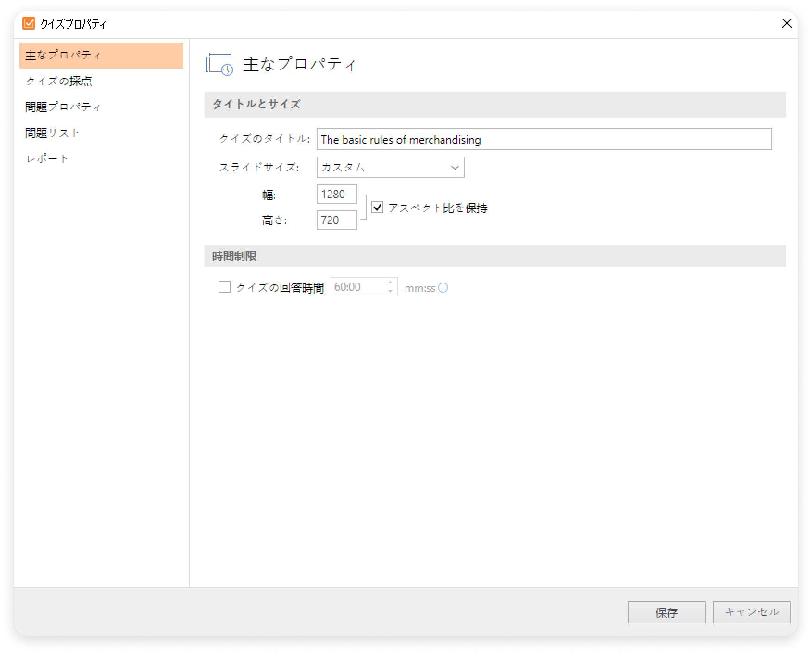The width and height of the screenshot is (812, 654).
Task: Open the レポート section
Action: click(x=47, y=158)
